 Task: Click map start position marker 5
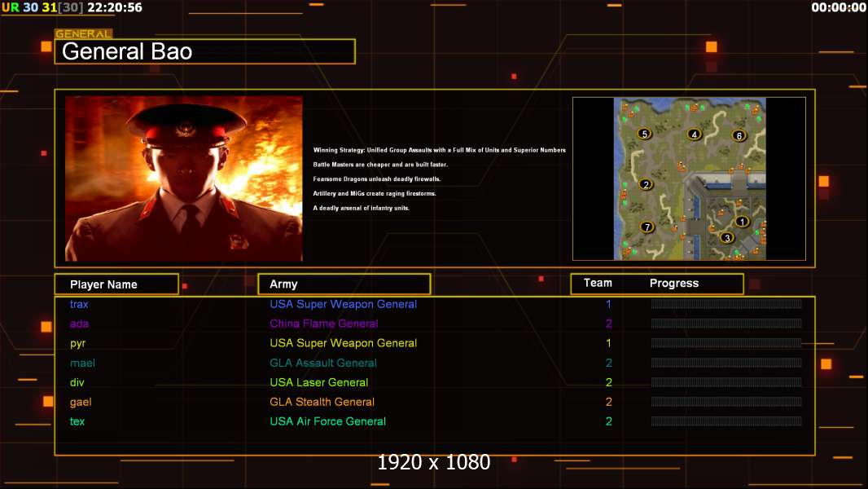[x=644, y=134]
